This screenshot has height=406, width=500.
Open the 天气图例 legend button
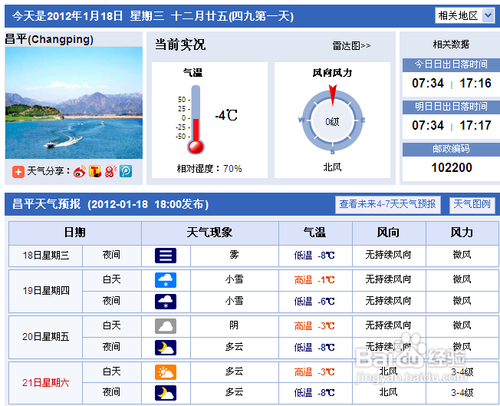[472, 204]
